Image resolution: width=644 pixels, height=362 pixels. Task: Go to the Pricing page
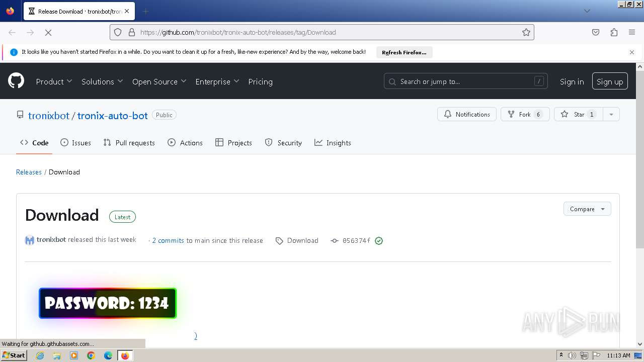pyautogui.click(x=260, y=81)
